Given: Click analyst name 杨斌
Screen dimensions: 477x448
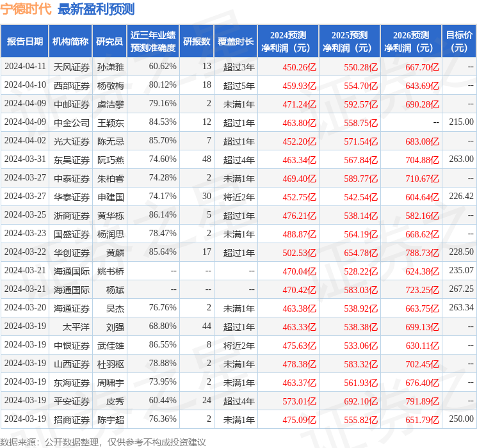Looking at the screenshot, I should 115,289.
